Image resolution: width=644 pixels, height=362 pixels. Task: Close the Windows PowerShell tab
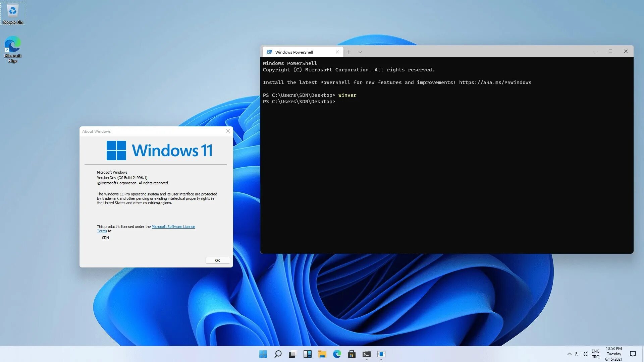click(337, 52)
